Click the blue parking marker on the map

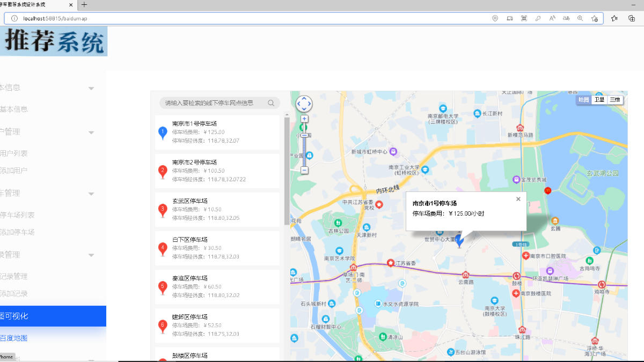tap(459, 241)
